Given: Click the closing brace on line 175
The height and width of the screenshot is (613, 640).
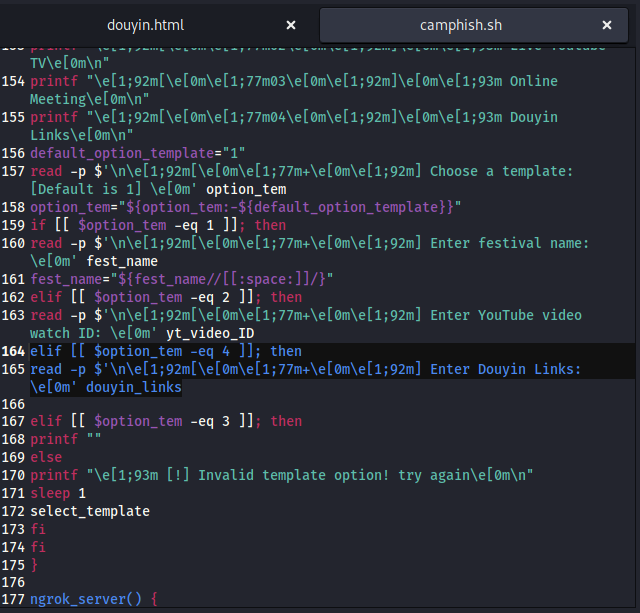Looking at the screenshot, I should (34, 565).
